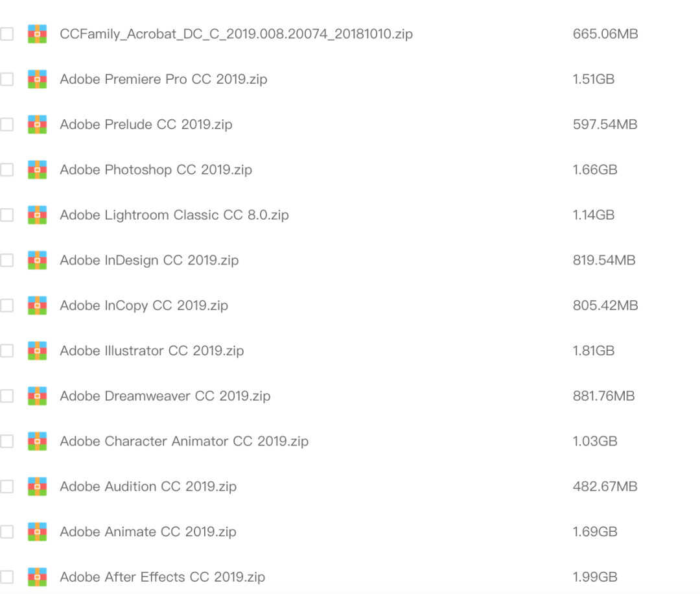Click the archive icon for Adobe InDesign
Viewport: 700px width, 594px height.
pos(37,260)
